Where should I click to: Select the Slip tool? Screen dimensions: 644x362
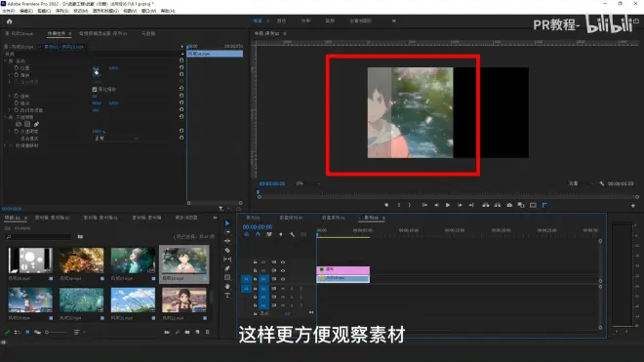227,260
